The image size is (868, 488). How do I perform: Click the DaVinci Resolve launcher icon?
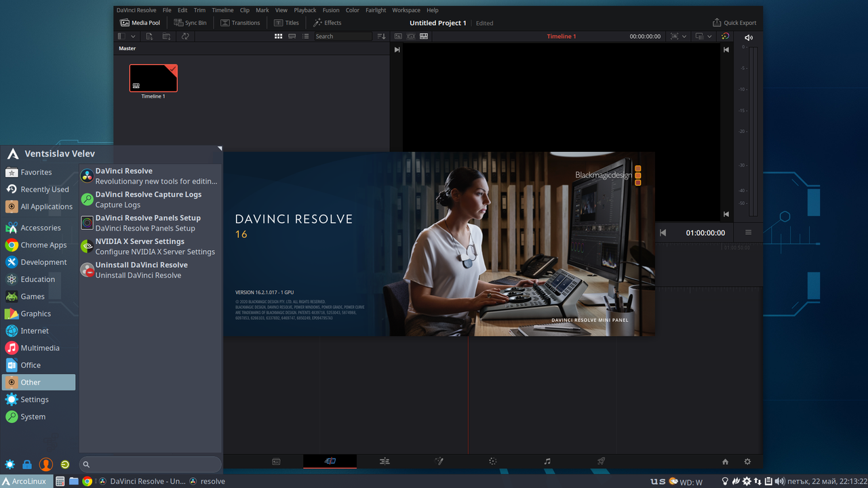[x=87, y=176]
